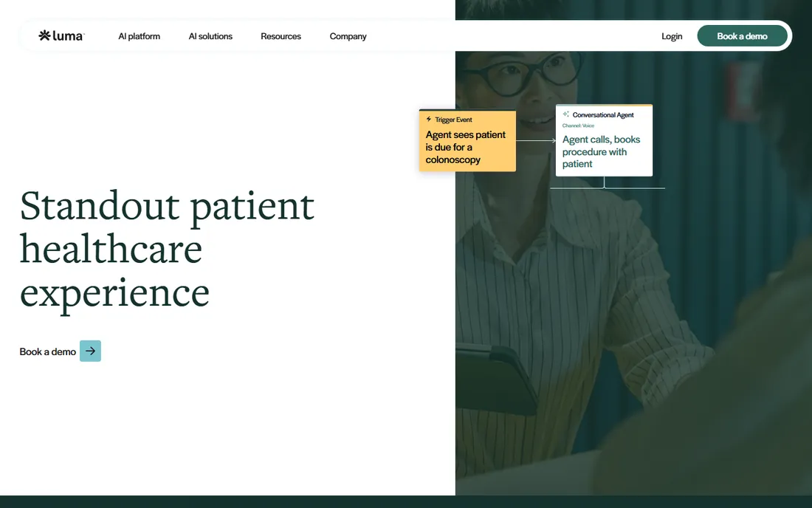The width and height of the screenshot is (812, 508).
Task: Click the Login link
Action: 672,36
